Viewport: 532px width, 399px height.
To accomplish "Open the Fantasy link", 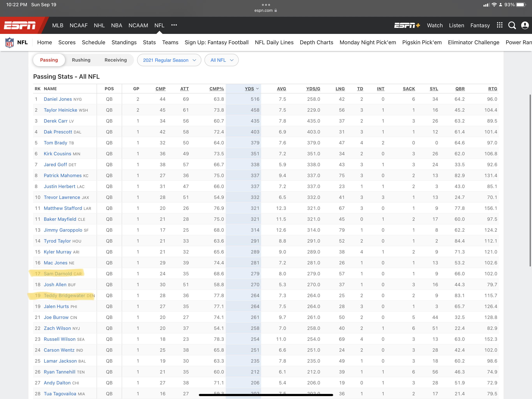I will click(x=480, y=25).
